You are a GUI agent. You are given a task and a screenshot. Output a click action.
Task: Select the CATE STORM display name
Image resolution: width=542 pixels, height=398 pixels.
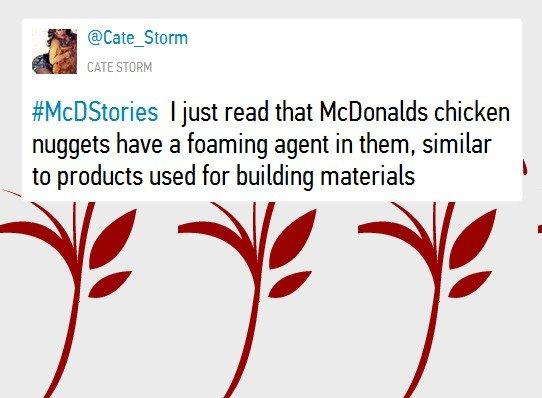[120, 67]
